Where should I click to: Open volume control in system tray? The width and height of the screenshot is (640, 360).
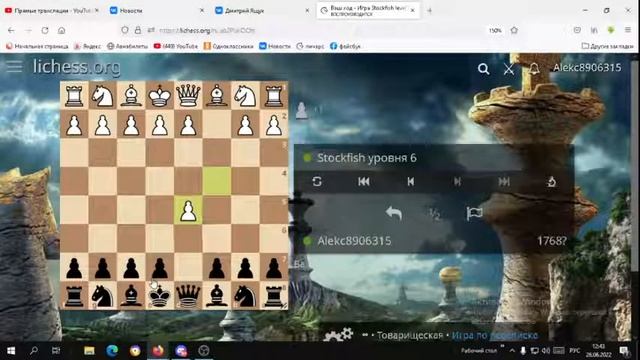tap(545, 351)
